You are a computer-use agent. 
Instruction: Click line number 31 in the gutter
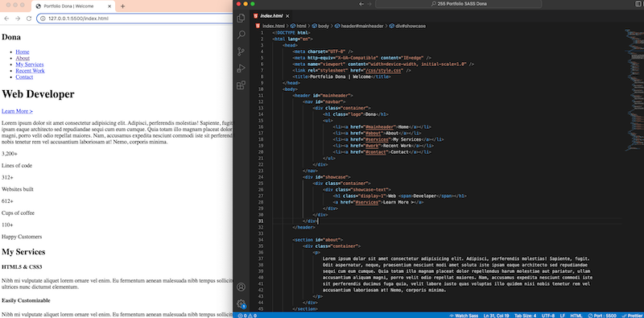pos(261,221)
